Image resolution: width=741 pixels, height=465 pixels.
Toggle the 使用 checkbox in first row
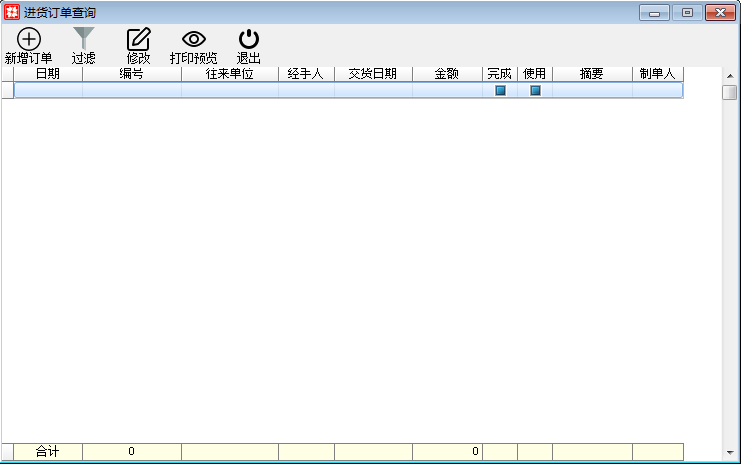[535, 90]
